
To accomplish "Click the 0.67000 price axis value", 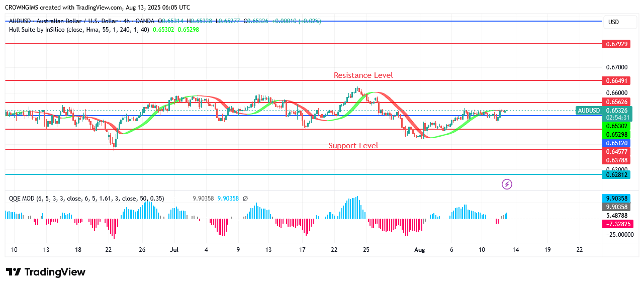I will click(x=616, y=67).
